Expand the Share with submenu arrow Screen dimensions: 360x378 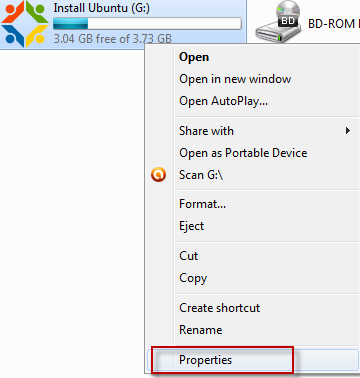pyautogui.click(x=348, y=131)
